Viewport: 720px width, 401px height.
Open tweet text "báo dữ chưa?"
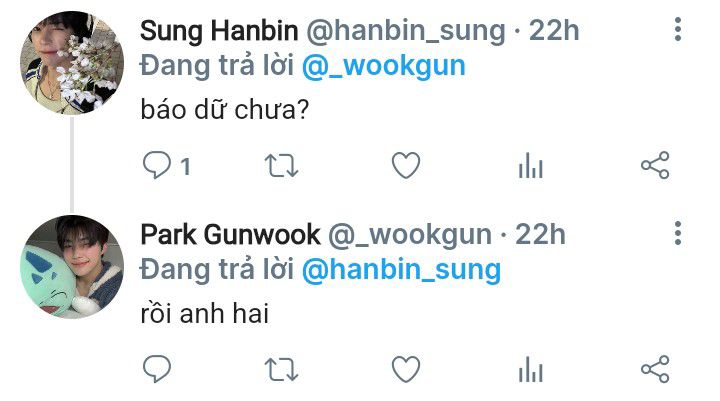tap(225, 109)
